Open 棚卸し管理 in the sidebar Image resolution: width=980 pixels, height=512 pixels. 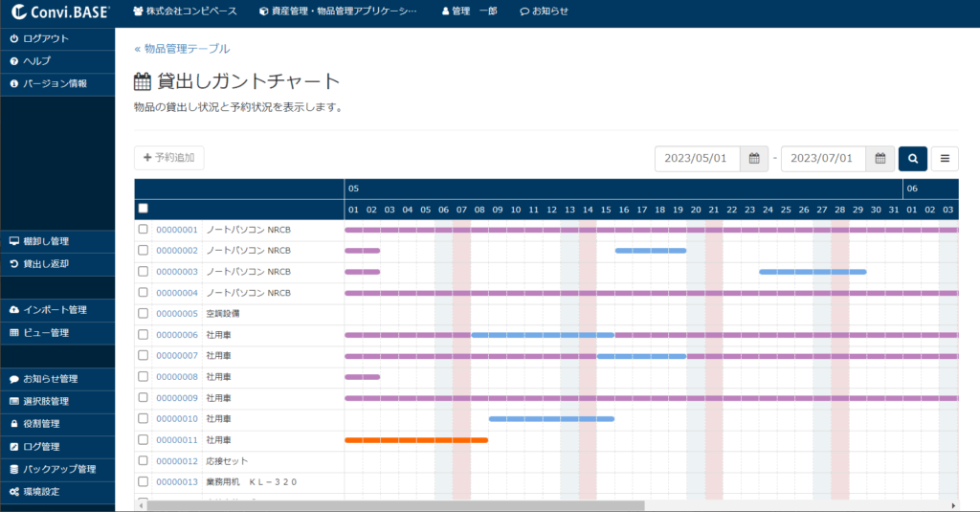46,241
